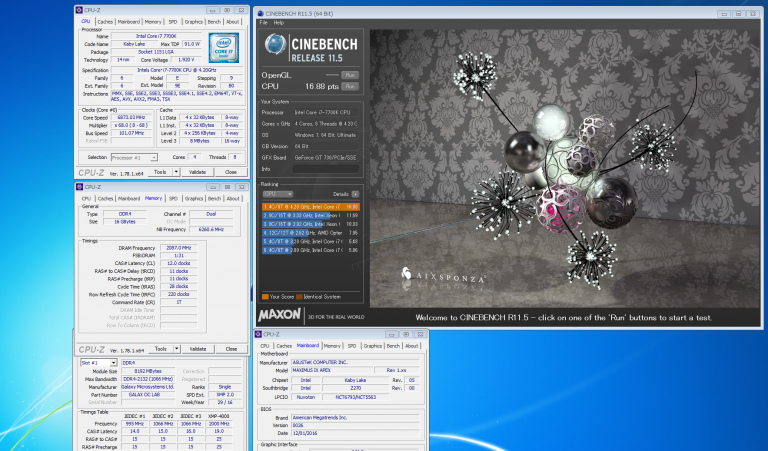The height and width of the screenshot is (451, 768).
Task: Expand Tools dropdown arrow in CPU-Z Memory window
Action: (x=177, y=349)
